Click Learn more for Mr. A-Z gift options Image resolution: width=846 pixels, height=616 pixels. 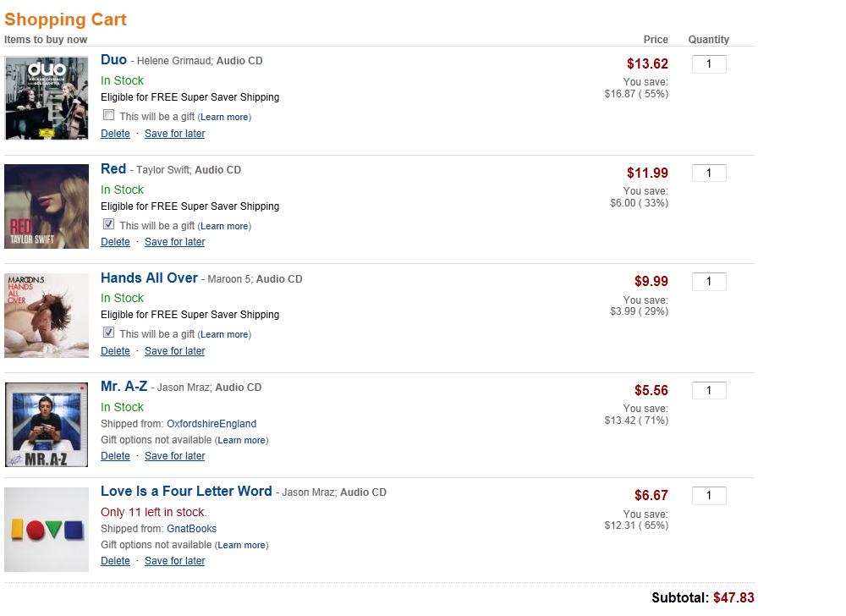tap(242, 440)
